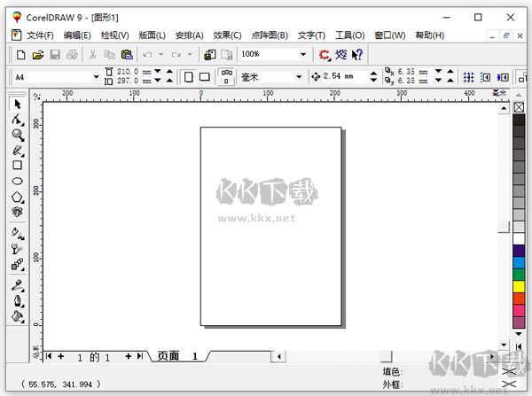Toggle snap to grid

(468, 77)
